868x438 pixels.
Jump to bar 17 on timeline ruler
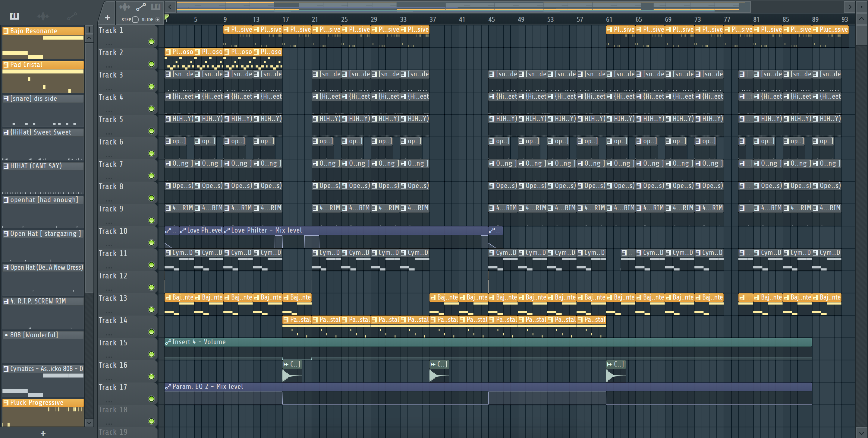point(285,20)
